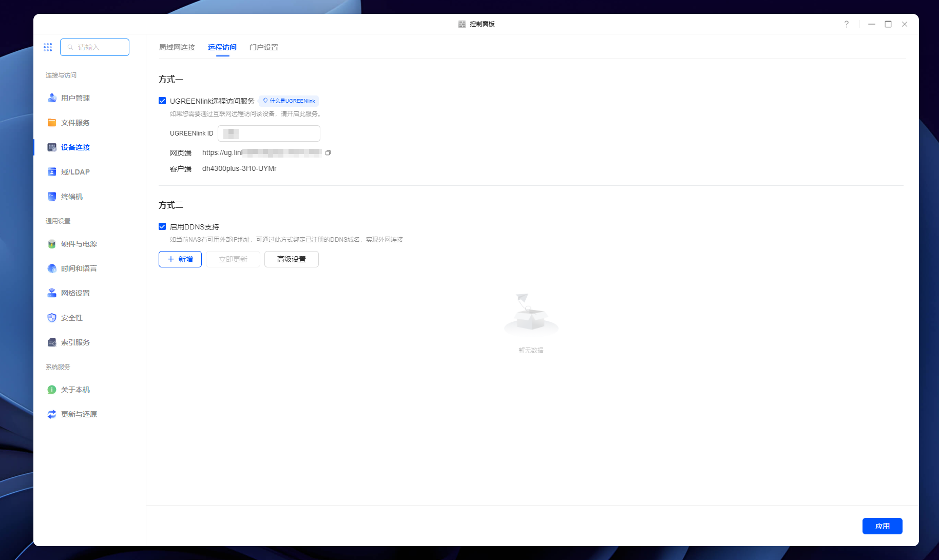The height and width of the screenshot is (560, 939).
Task: Open 文件服务 via its folder icon
Action: pos(52,123)
